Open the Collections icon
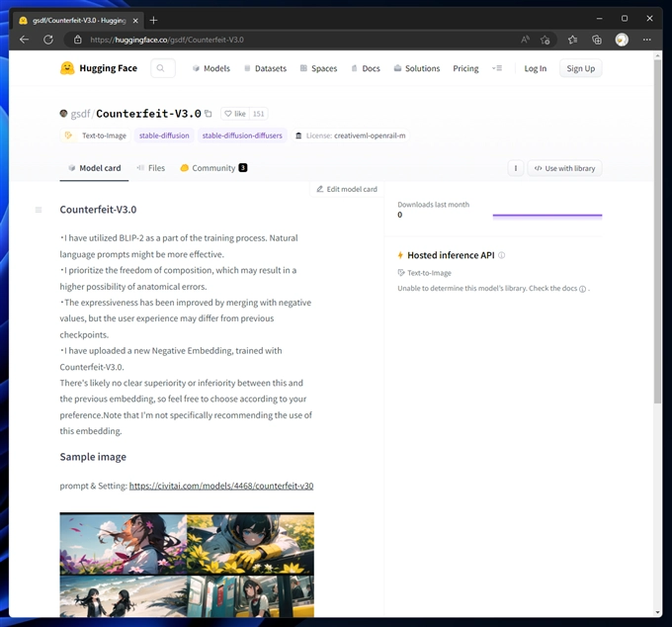The width and height of the screenshot is (672, 627). pyautogui.click(x=597, y=40)
